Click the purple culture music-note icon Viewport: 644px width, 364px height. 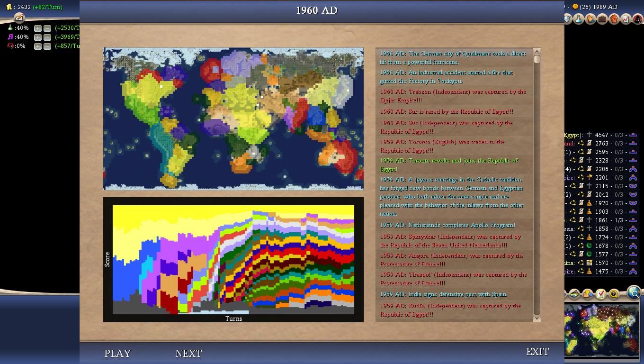pos(10,37)
